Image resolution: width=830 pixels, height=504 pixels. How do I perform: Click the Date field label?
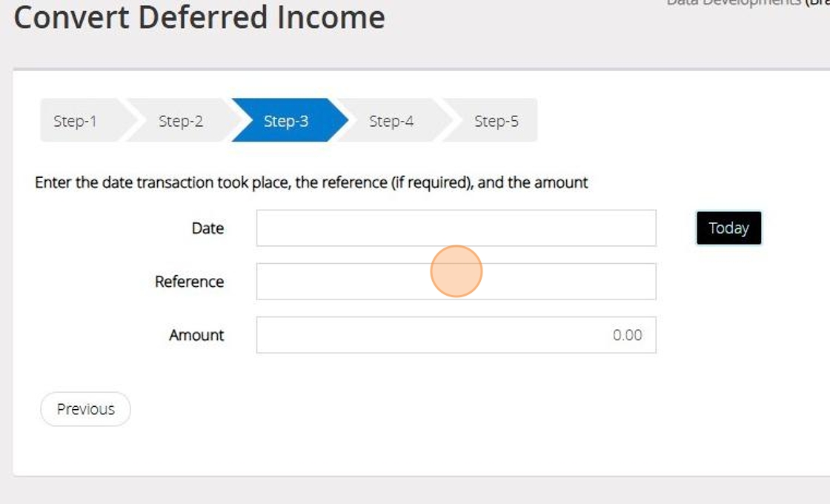coord(207,228)
